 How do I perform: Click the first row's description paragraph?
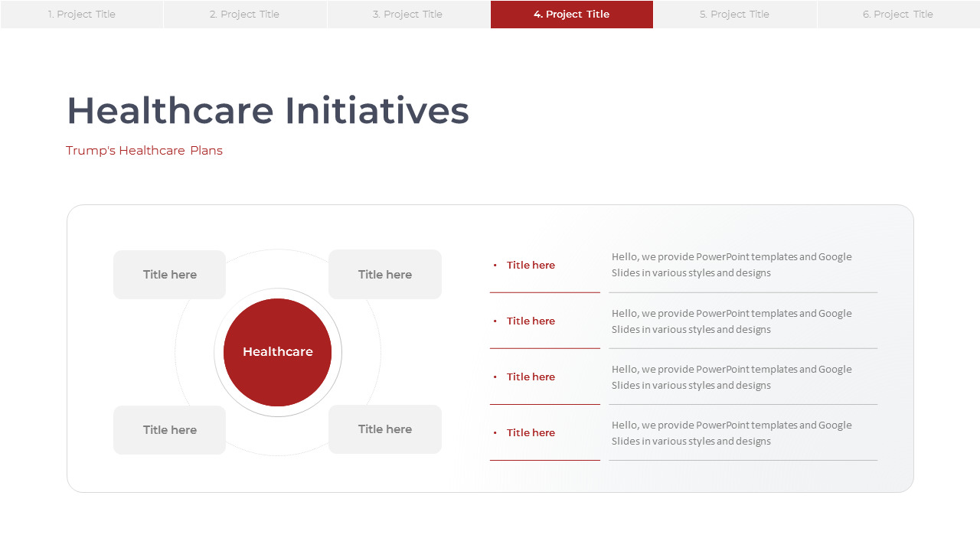coord(731,265)
